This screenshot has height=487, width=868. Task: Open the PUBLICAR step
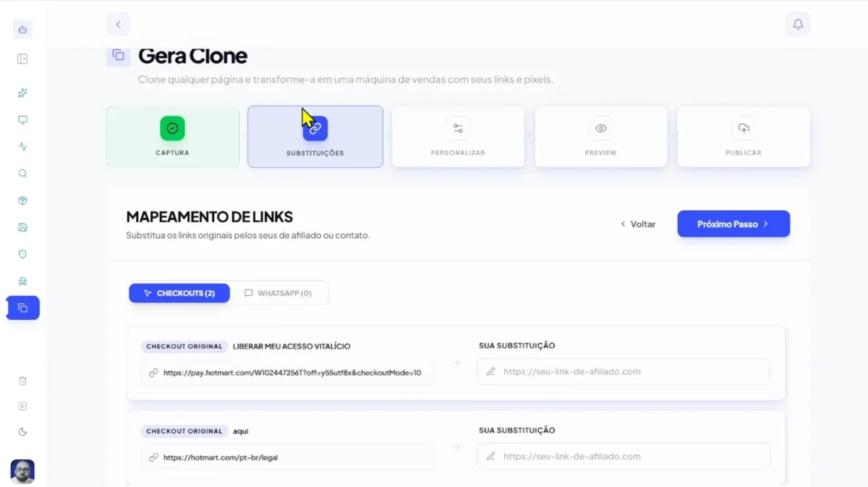pyautogui.click(x=744, y=136)
